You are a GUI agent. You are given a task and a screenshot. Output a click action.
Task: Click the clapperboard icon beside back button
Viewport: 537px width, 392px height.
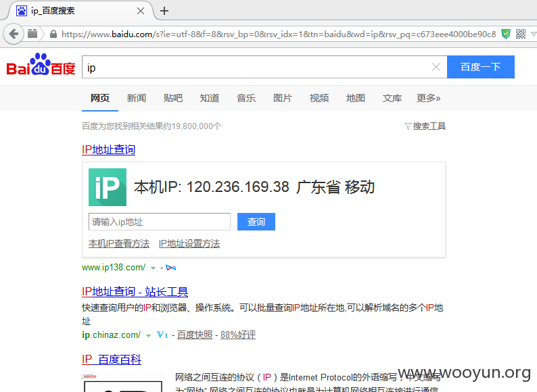(x=32, y=34)
